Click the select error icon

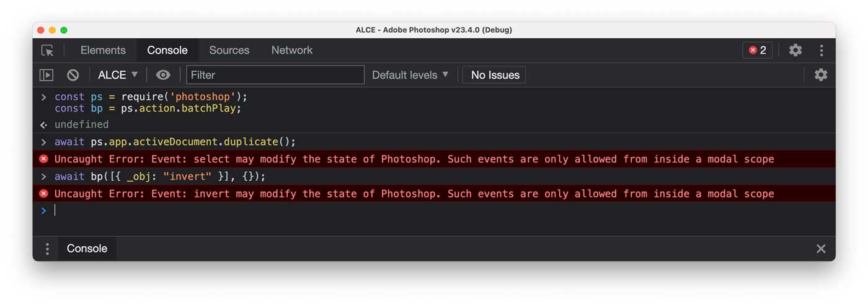(43, 159)
